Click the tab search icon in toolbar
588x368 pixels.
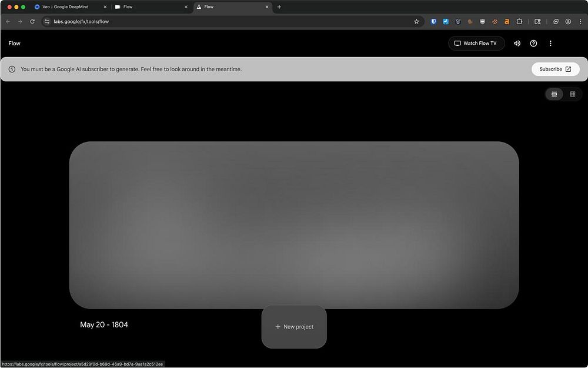(537, 21)
